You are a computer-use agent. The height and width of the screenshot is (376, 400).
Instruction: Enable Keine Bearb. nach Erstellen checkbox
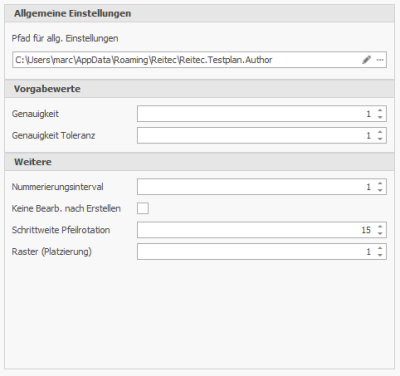[x=143, y=208]
